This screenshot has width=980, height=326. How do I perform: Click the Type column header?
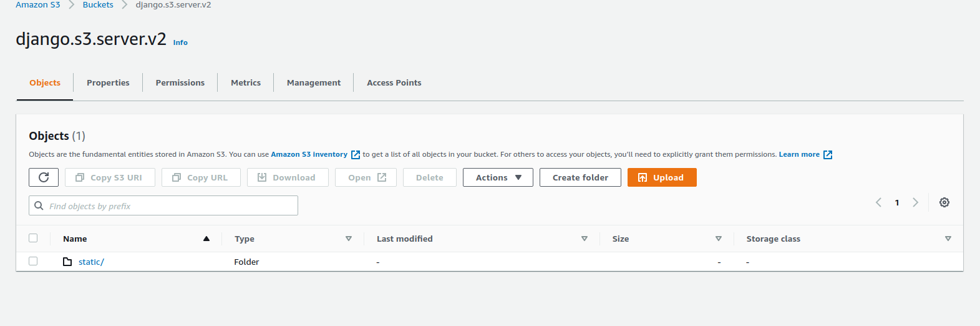pos(245,239)
